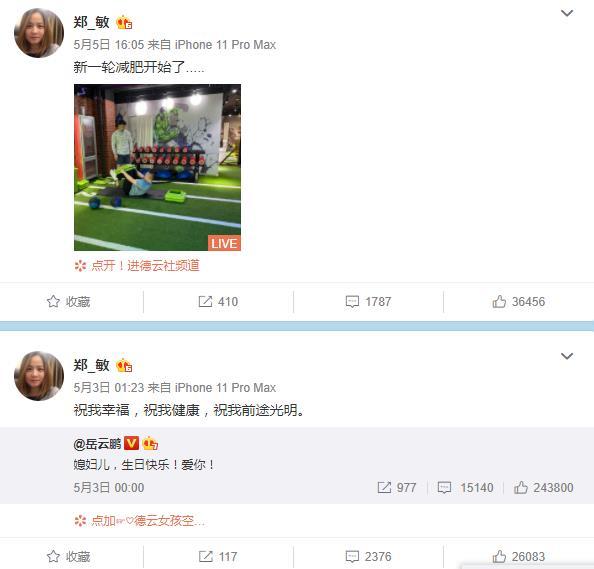This screenshot has height=569, width=594.
Task: Repost the second post showing 117 shares
Action: 218,556
